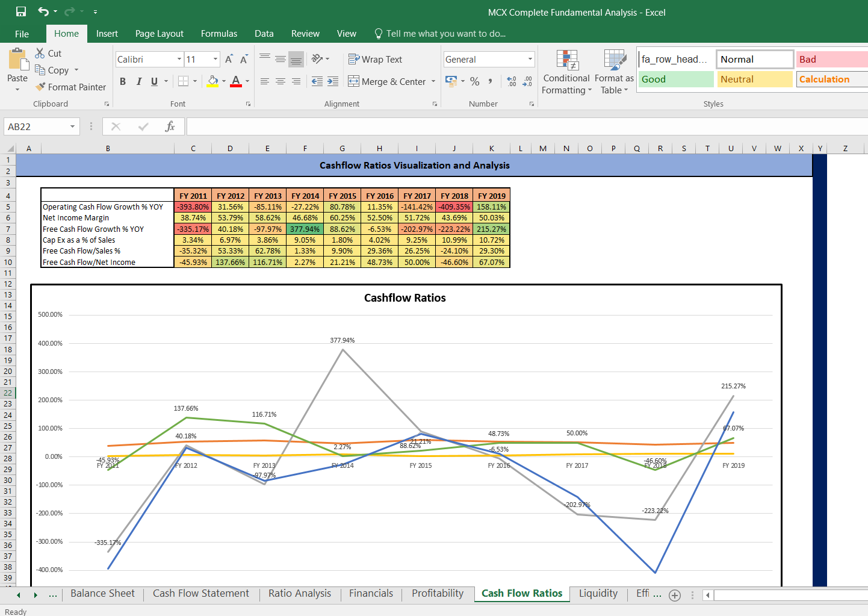Select cell showing 377.94%
868x616 pixels.
point(305,229)
